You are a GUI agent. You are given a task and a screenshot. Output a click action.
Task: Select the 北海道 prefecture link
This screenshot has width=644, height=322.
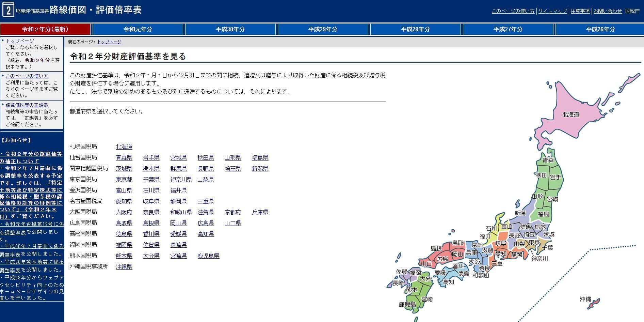coord(124,147)
